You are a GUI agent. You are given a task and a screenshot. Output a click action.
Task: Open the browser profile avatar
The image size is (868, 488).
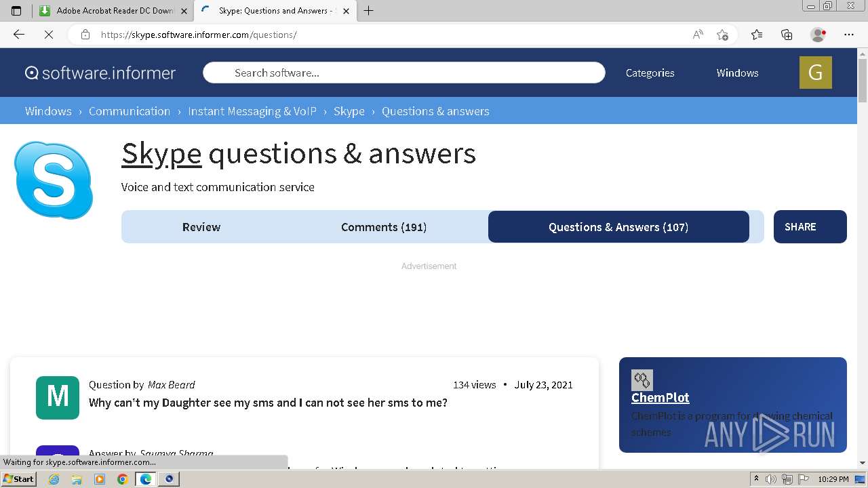click(818, 35)
